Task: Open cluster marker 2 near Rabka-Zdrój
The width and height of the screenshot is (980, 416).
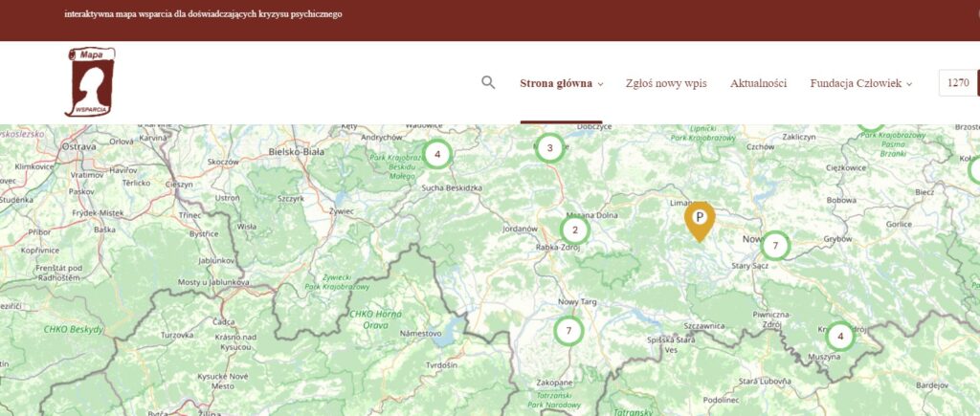Action: point(575,230)
